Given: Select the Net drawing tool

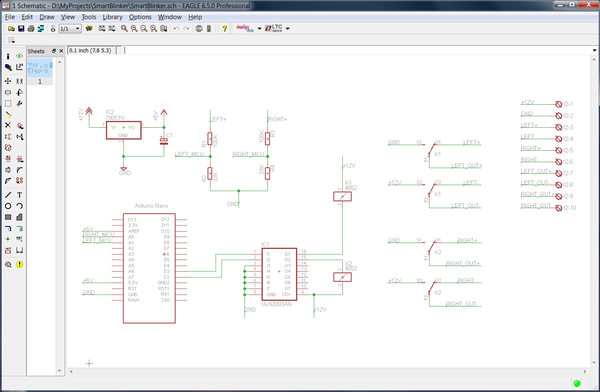Looking at the screenshot, I should coord(20,228).
